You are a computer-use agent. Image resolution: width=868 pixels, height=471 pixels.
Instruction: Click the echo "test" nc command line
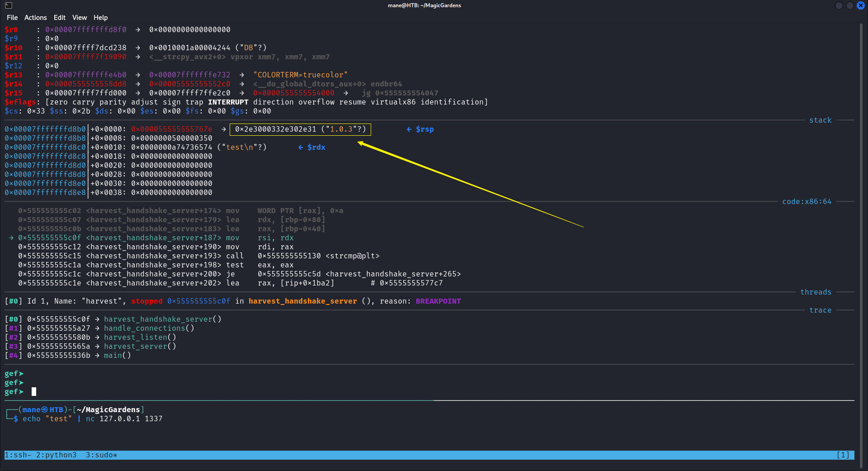(93, 419)
